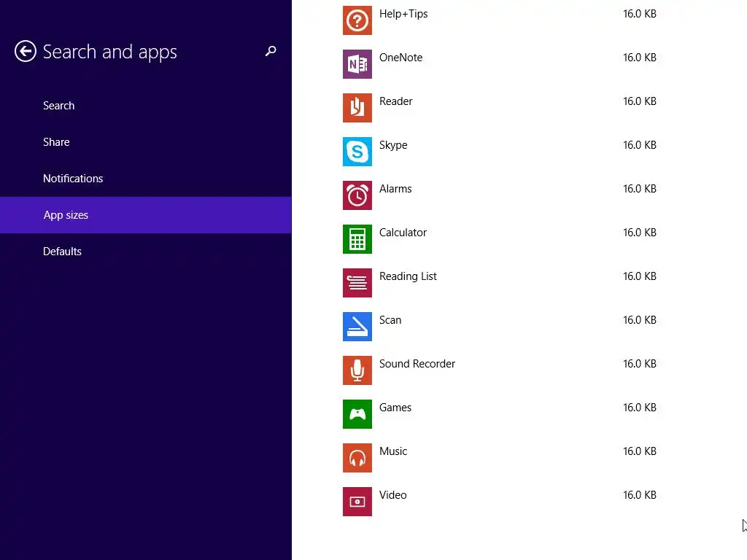
Task: Select the Help+Tips app icon
Action: coord(357,20)
